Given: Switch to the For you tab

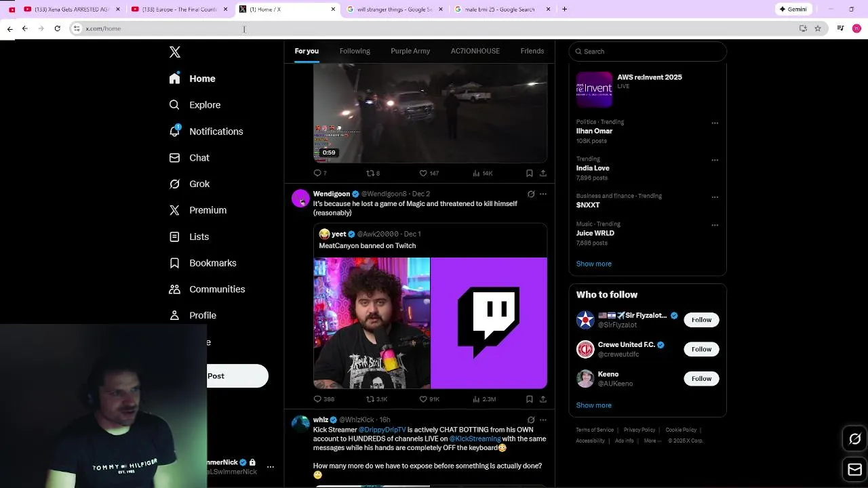Looking at the screenshot, I should [x=307, y=51].
